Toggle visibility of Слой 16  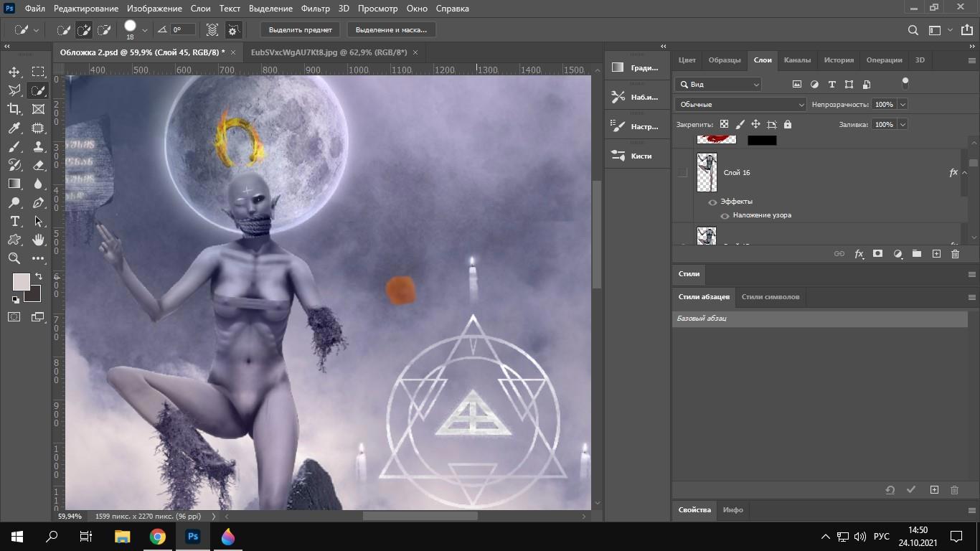tap(682, 173)
